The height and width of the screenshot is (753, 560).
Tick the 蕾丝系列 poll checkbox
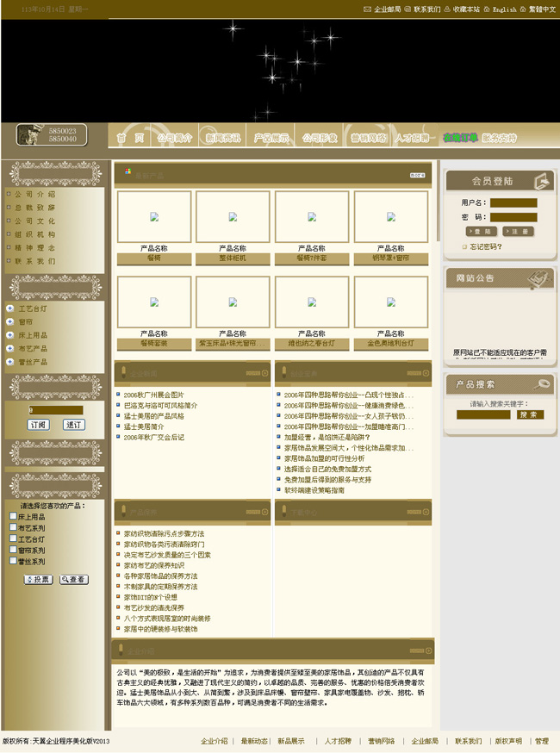coord(13,561)
